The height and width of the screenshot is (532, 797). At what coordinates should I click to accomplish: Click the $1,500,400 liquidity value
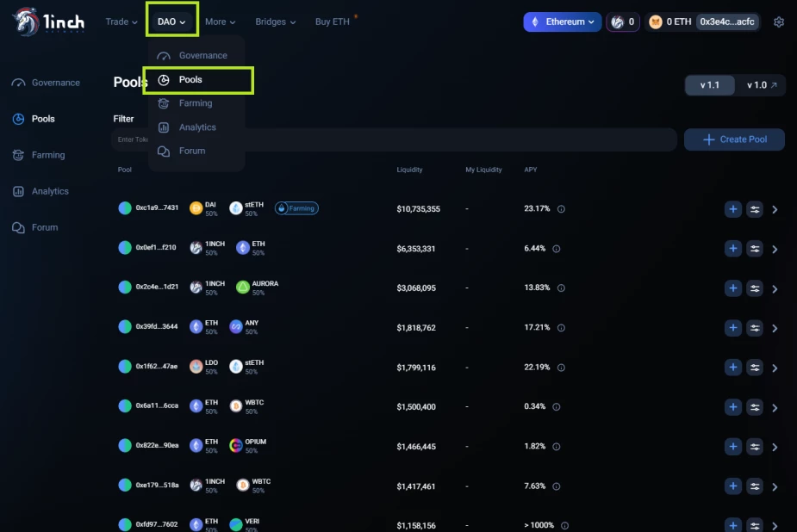[416, 407]
